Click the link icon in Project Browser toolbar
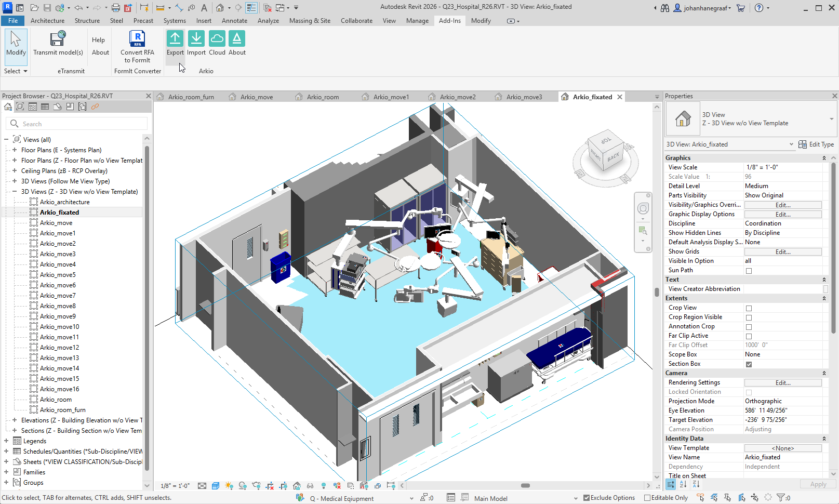This screenshot has width=839, height=504. coord(95,107)
